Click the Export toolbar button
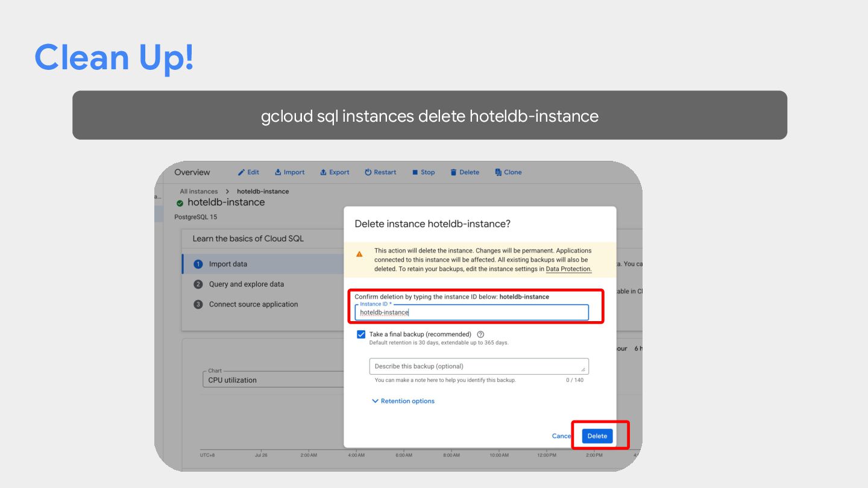868x488 pixels. [x=335, y=172]
